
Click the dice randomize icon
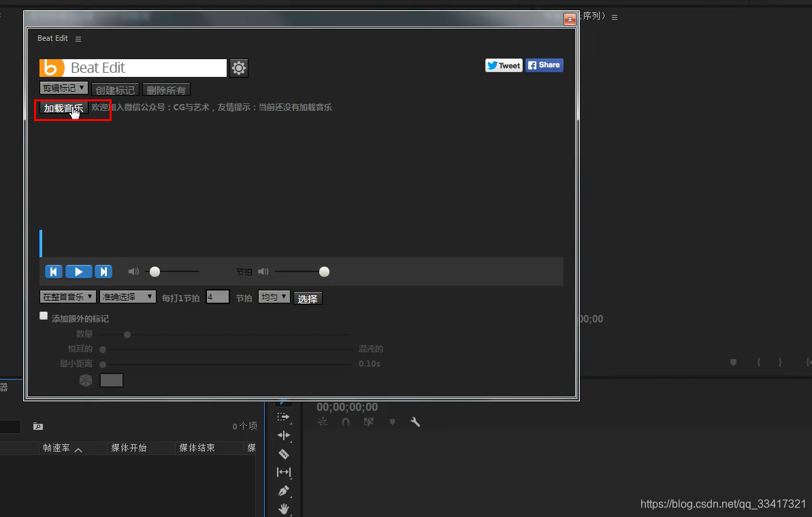pos(86,380)
